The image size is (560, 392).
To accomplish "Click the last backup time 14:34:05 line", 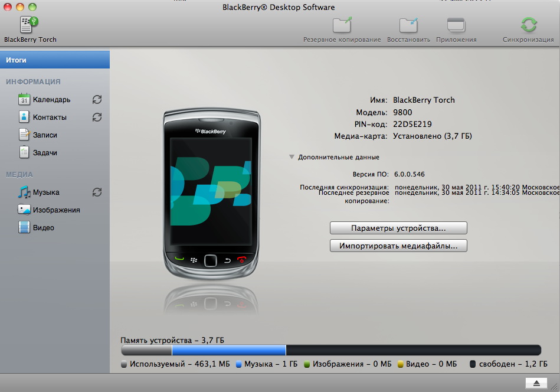I will click(477, 192).
